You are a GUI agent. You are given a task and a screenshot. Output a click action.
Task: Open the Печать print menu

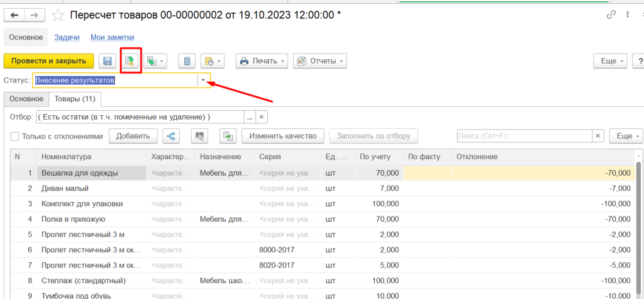[262, 61]
